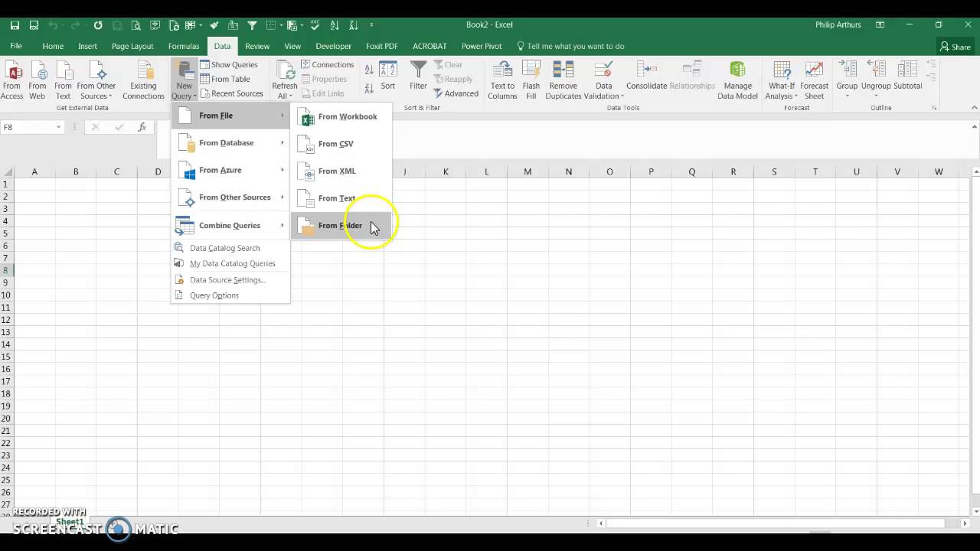Click Connections in ribbon
Image resolution: width=980 pixels, height=551 pixels.
(328, 65)
